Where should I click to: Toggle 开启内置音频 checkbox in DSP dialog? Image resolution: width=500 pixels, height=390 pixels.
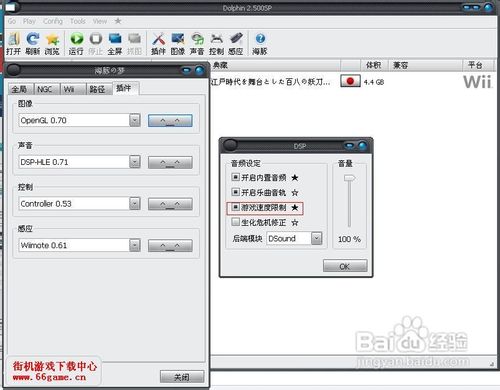click(x=235, y=177)
